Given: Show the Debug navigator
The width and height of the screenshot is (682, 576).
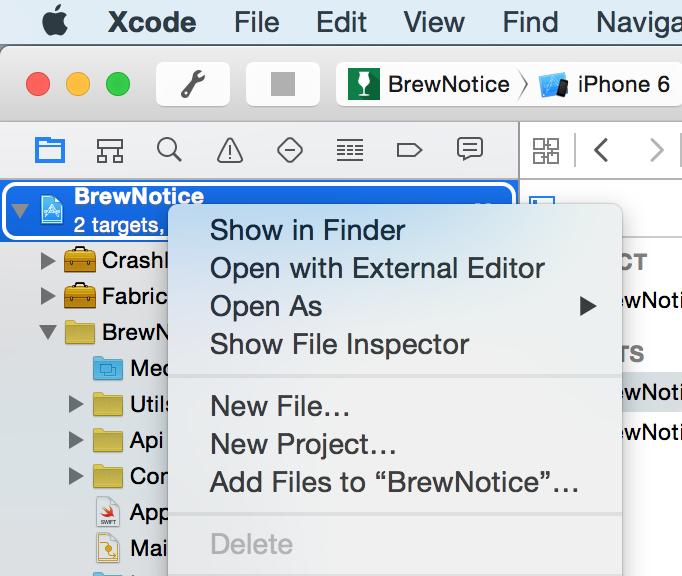Looking at the screenshot, I should pyautogui.click(x=350, y=151).
